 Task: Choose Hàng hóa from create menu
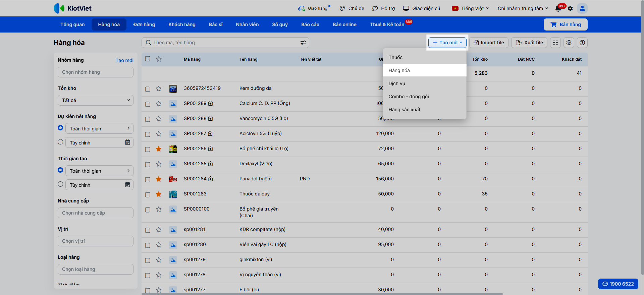(399, 70)
